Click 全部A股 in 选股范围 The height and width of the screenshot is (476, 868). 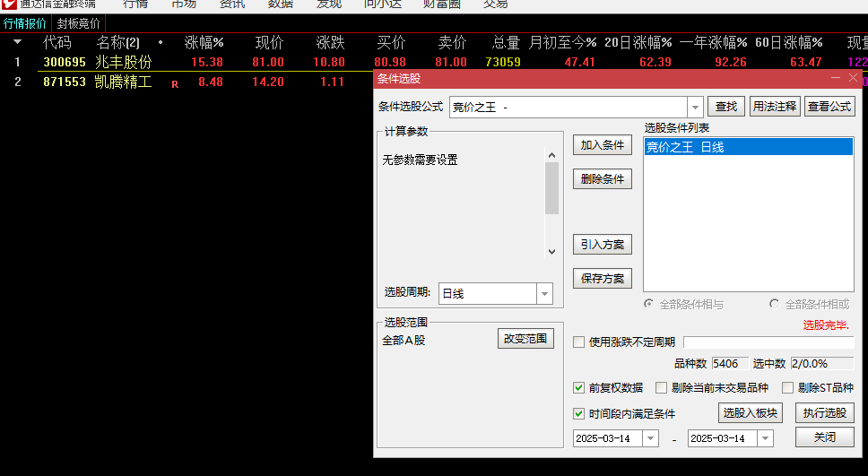point(404,341)
